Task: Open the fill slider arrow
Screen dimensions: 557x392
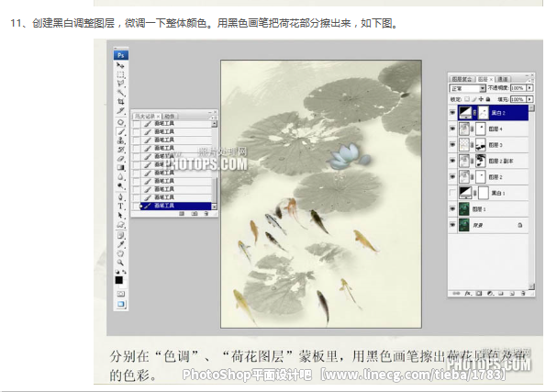Action: tap(530, 99)
